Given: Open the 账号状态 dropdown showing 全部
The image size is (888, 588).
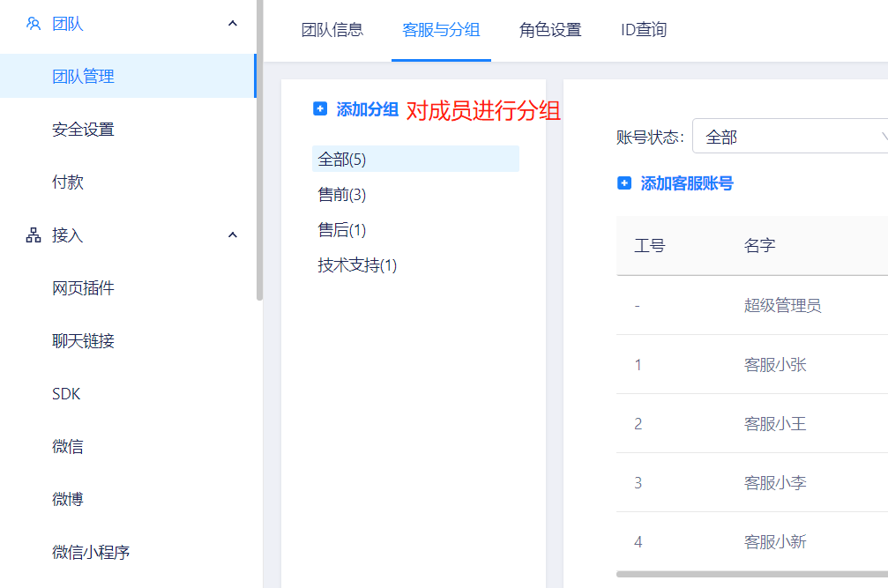Looking at the screenshot, I should point(790,137).
